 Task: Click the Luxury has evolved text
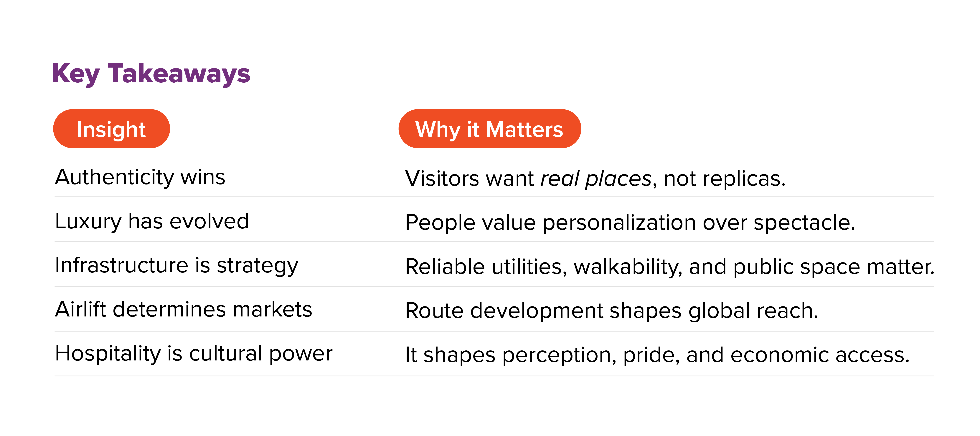(152, 222)
